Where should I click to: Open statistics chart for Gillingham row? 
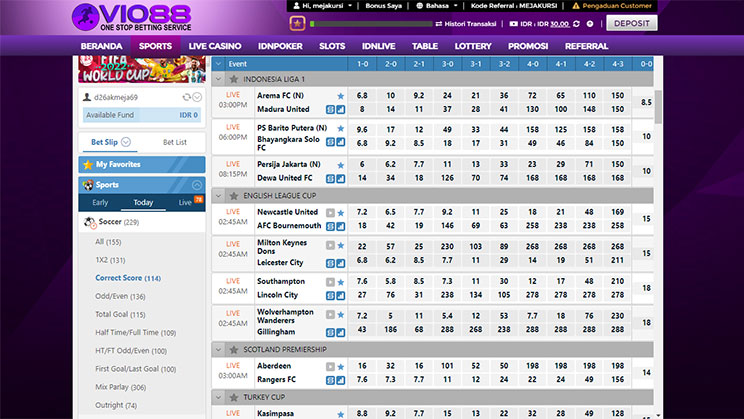click(x=341, y=333)
